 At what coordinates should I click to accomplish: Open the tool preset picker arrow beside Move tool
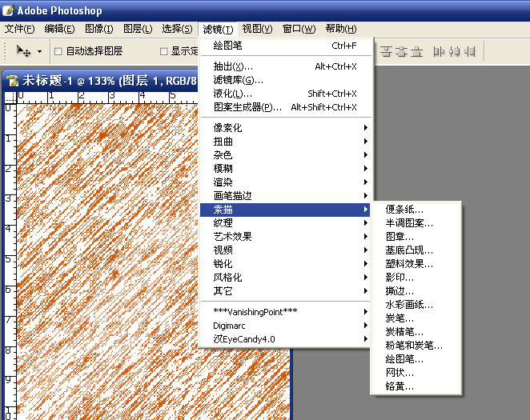[39, 52]
